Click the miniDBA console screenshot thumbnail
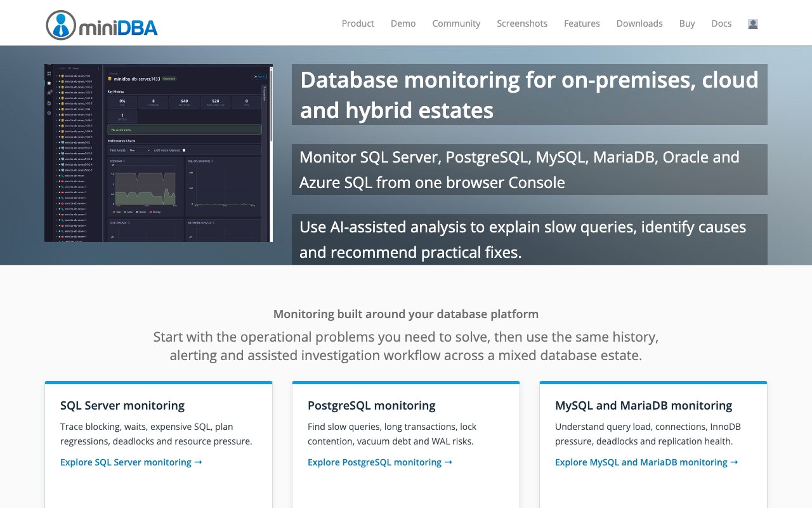This screenshot has height=508, width=812. coord(159,153)
